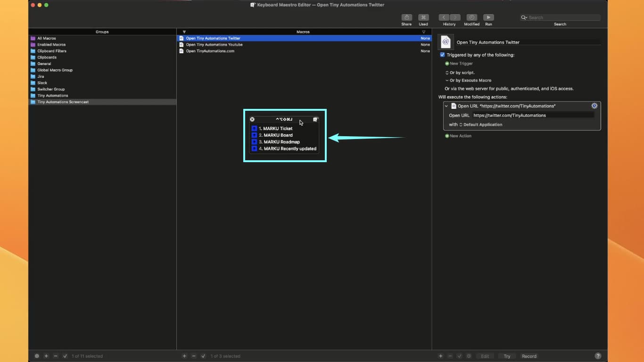Select the 'Open Tiny Automations Youtube' macro
Screen dimensions: 644x362
(304, 44)
